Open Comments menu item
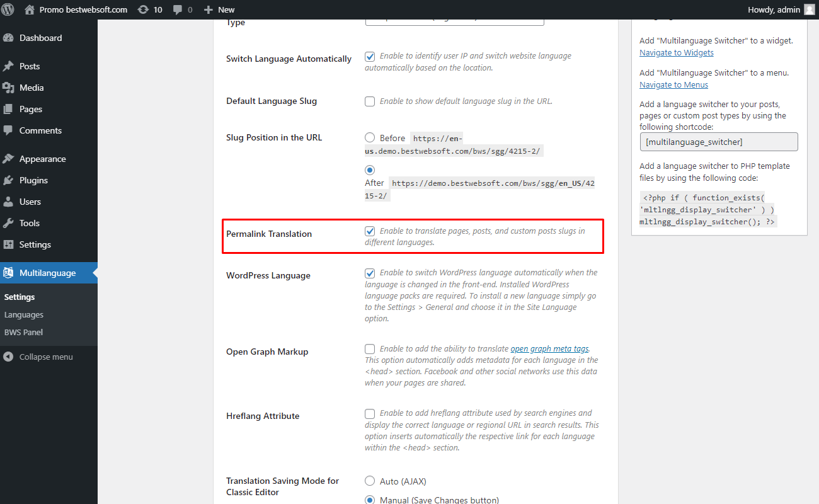 pyautogui.click(x=49, y=130)
